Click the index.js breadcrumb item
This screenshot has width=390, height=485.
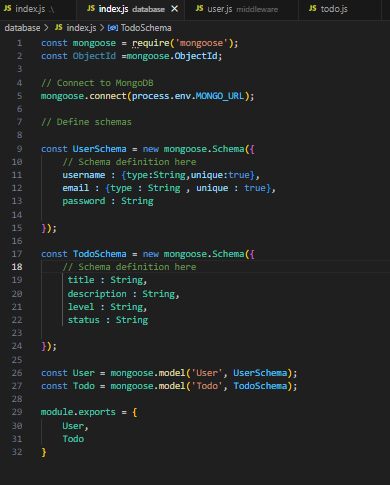coord(81,28)
